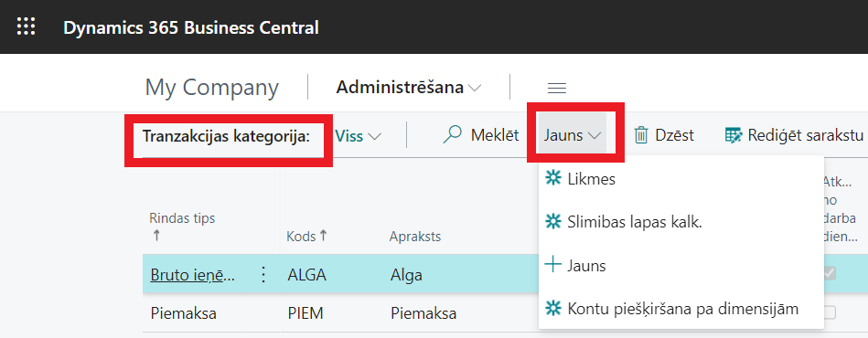Click the Slimības lapas kalk. icon
Viewport: 868px width, 338px height.
(553, 221)
